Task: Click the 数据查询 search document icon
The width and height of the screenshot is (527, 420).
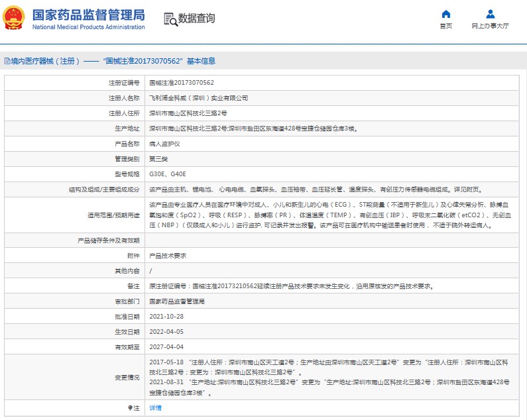Action: (x=170, y=19)
